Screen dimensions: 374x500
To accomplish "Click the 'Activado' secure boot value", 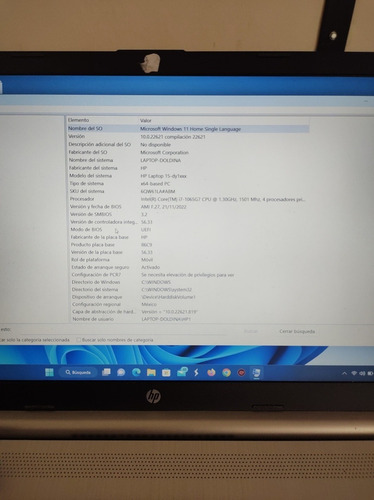I will coord(151,267).
